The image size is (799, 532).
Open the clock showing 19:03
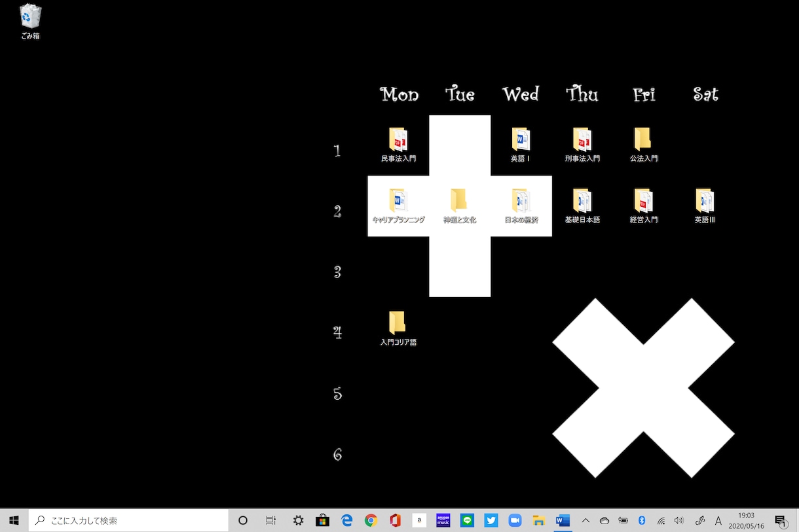click(x=746, y=520)
